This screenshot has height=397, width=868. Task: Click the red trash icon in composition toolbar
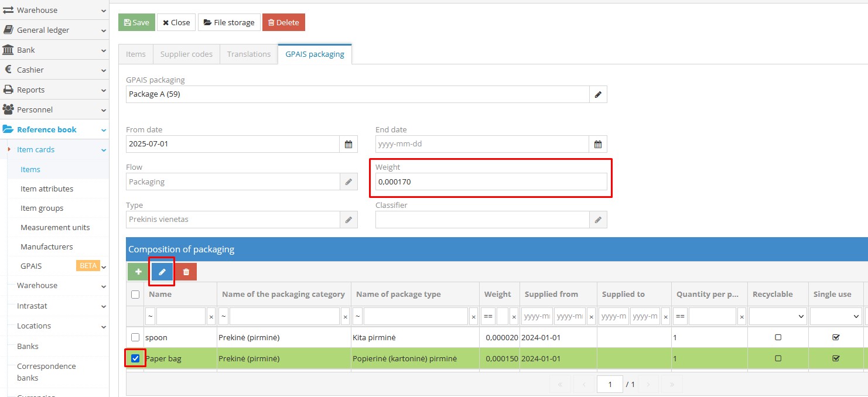pyautogui.click(x=186, y=272)
